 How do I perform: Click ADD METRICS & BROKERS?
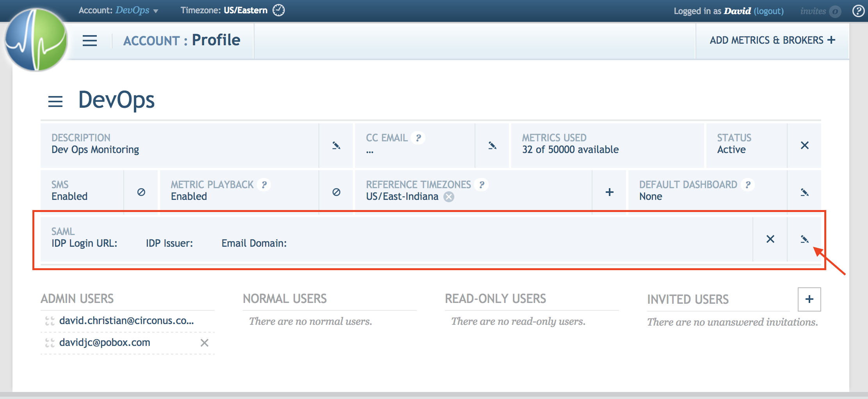point(772,40)
